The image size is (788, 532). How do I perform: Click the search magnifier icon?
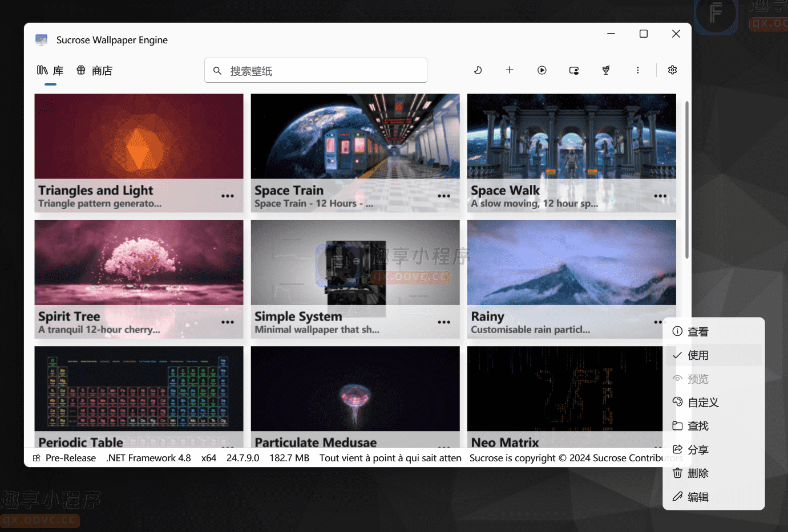point(217,71)
